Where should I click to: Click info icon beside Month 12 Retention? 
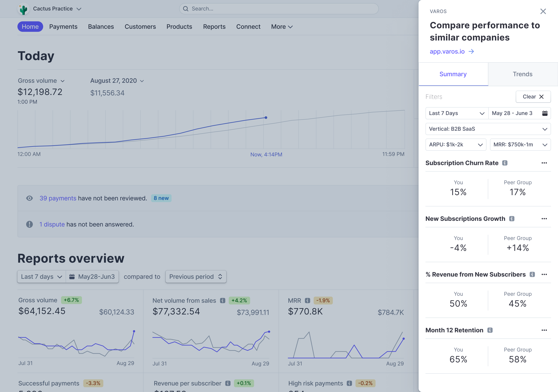(490, 330)
